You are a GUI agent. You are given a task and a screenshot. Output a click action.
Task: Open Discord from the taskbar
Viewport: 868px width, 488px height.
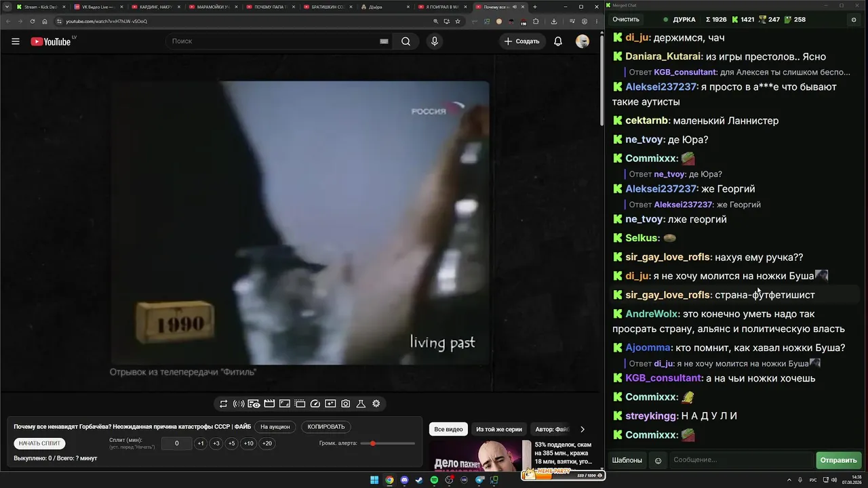point(404,481)
